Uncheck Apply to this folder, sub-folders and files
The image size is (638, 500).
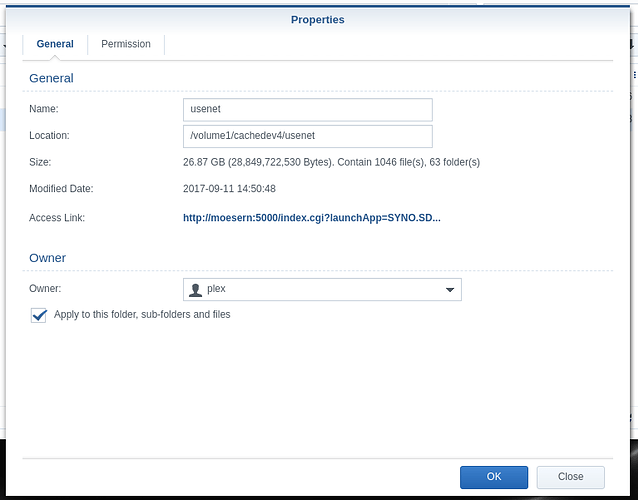(x=39, y=315)
